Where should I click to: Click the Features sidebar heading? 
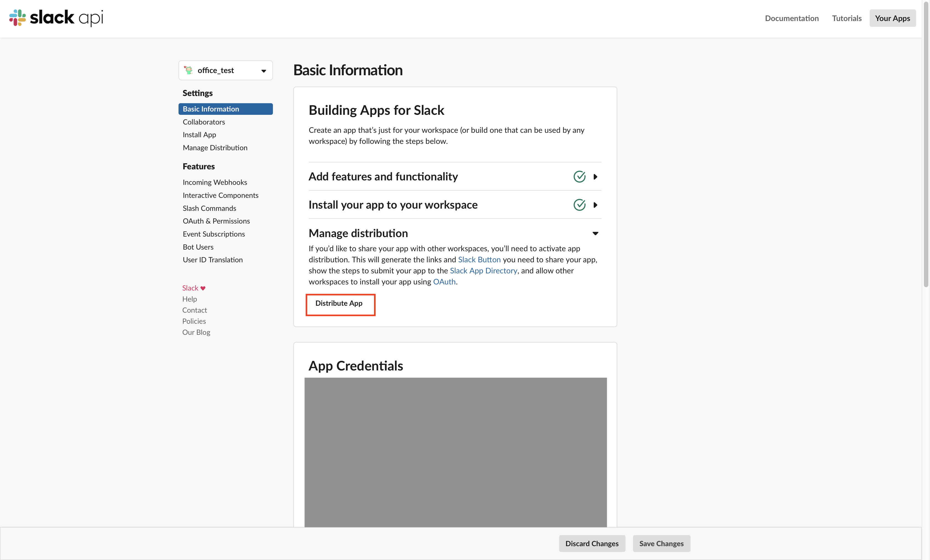click(198, 166)
